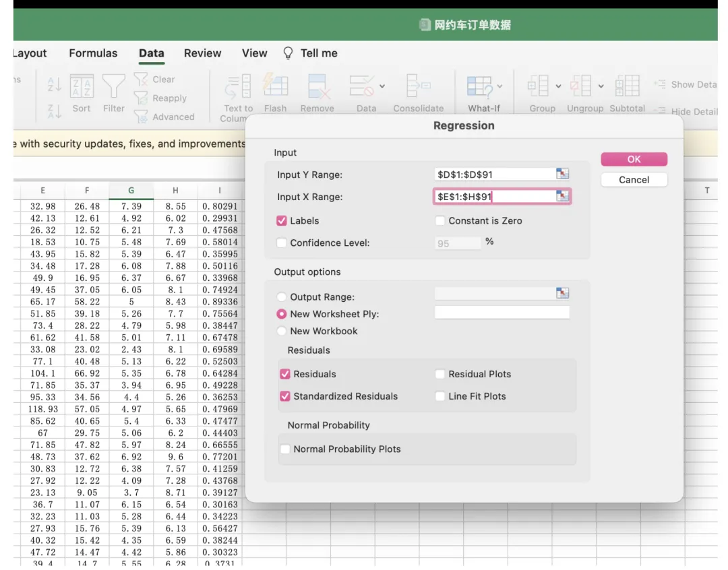Click the Group rows icon
728x570 pixels.
coord(538,86)
